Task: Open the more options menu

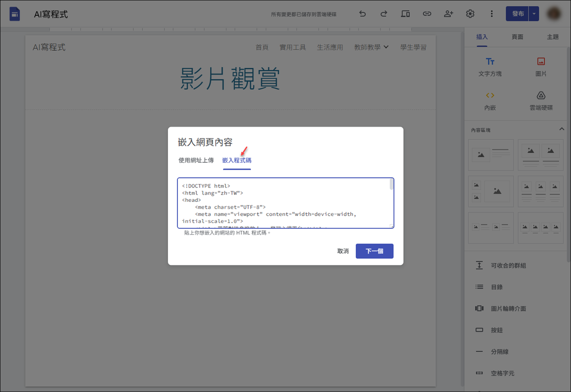Action: click(492, 14)
